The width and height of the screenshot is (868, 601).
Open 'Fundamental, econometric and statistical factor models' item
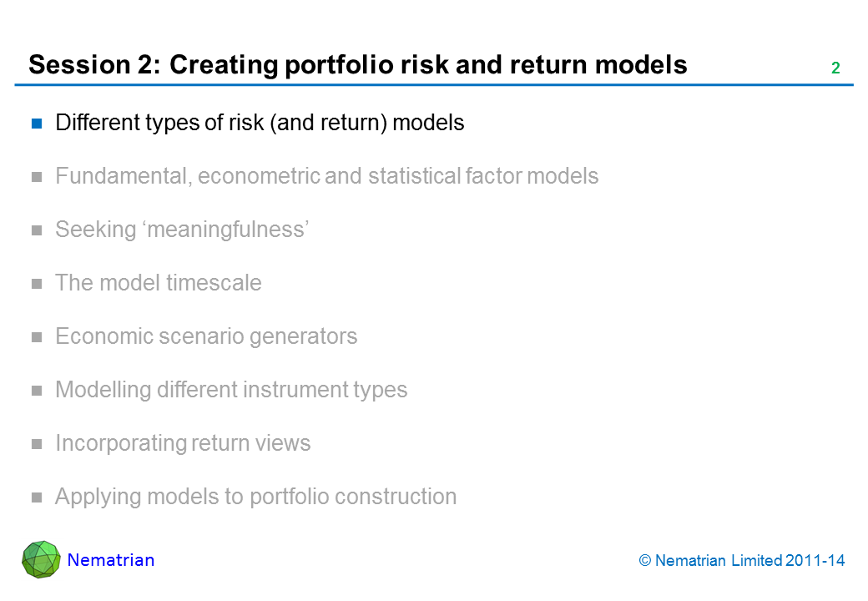326,176
